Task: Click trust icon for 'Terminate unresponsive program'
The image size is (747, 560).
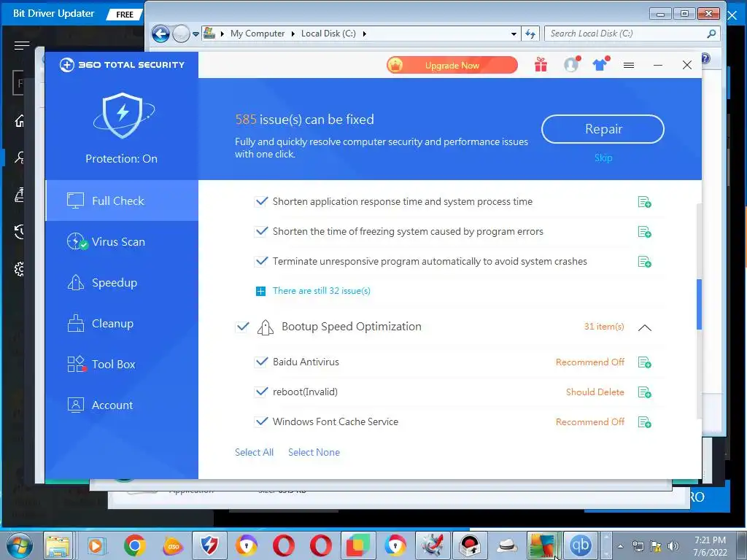Action: click(x=644, y=262)
